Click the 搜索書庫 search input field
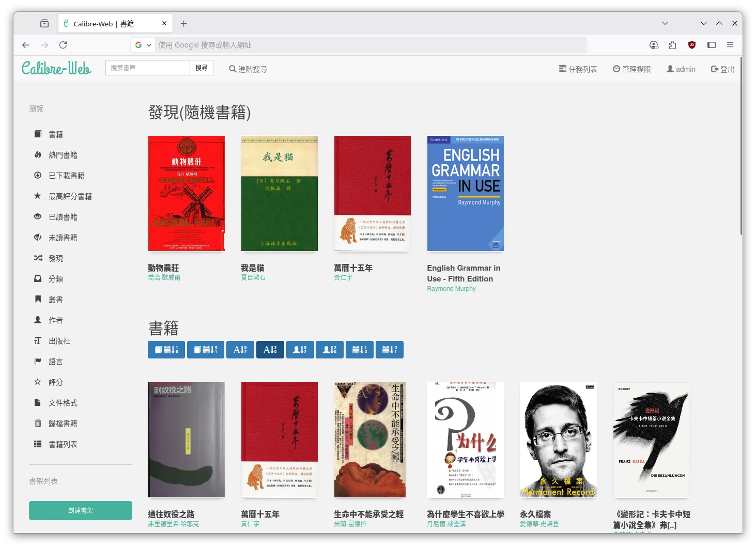Viewport: 756px width, 548px height. click(x=148, y=68)
